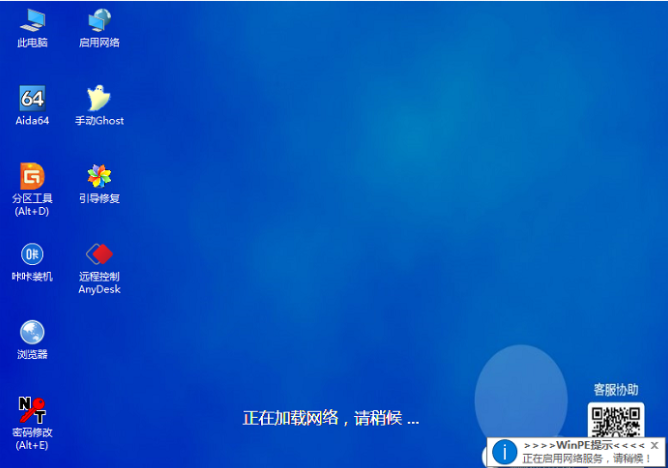
Task: Close the WinPE提示 notification popup
Action: click(x=655, y=445)
